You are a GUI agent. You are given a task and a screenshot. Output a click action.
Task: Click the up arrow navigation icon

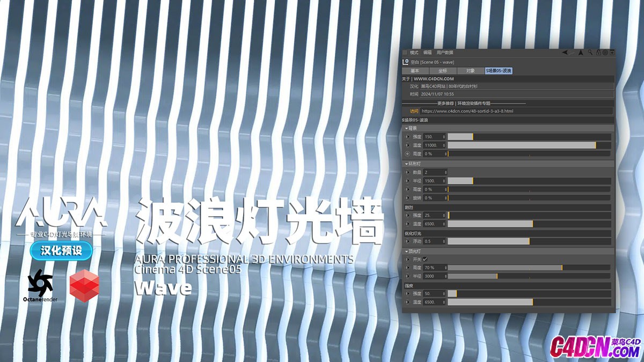pos(581,53)
